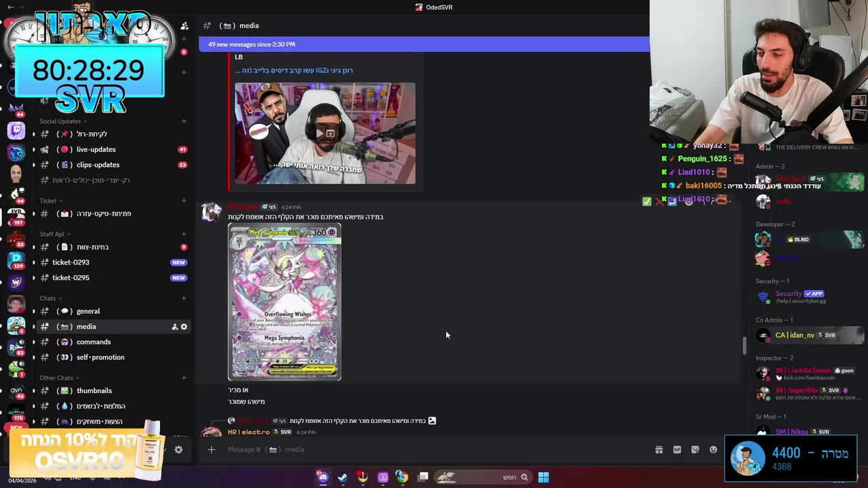Open the emoji picker

point(713,449)
